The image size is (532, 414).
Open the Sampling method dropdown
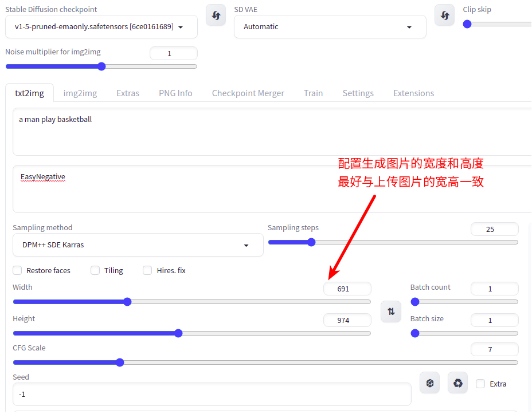tap(138, 245)
